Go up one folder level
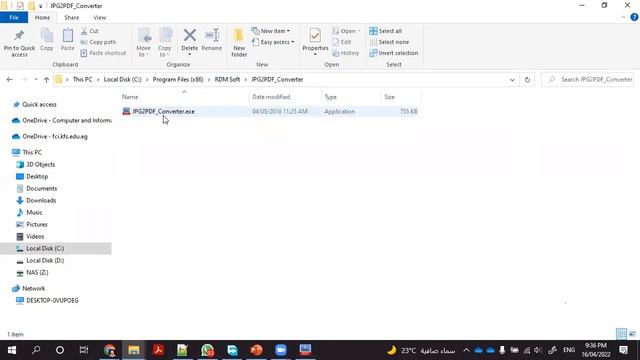640x360 pixels. coord(46,80)
